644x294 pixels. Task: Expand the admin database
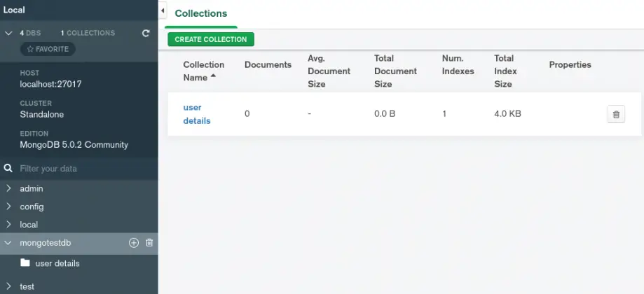pyautogui.click(x=8, y=188)
